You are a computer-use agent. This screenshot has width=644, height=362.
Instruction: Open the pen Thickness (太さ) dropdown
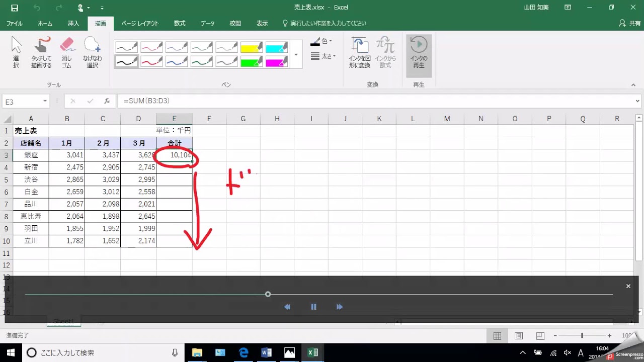click(323, 56)
